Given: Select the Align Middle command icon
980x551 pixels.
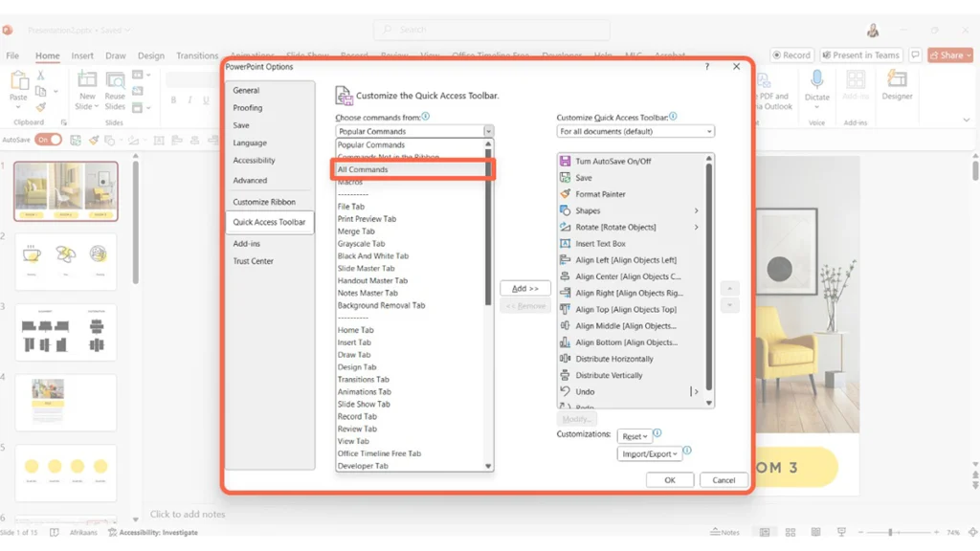Looking at the screenshot, I should (x=565, y=325).
